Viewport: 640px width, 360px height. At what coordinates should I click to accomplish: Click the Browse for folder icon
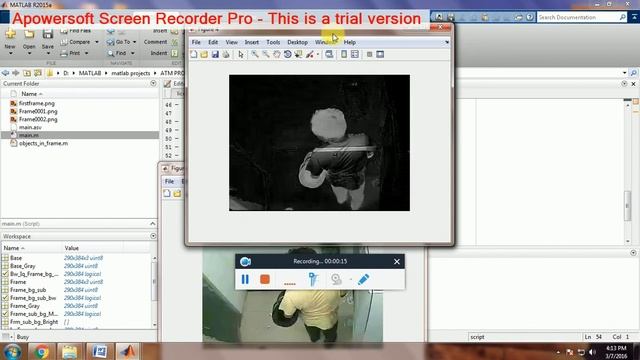click(x=38, y=73)
